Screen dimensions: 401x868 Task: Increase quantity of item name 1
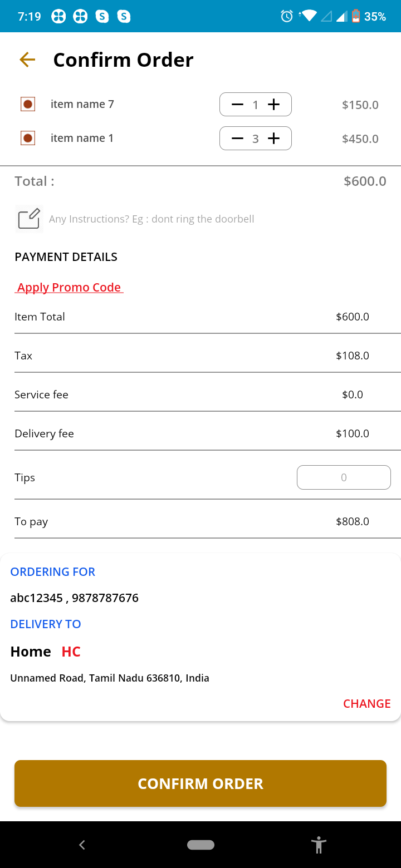pyautogui.click(x=273, y=139)
